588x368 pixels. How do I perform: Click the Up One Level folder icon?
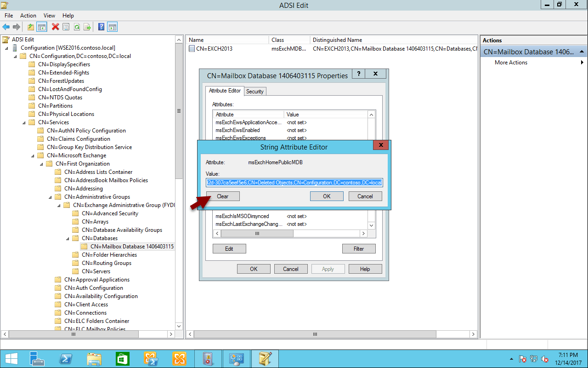[x=31, y=27]
